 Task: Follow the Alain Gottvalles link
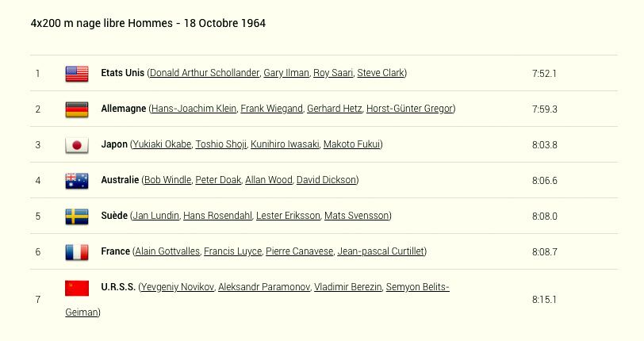tap(167, 251)
